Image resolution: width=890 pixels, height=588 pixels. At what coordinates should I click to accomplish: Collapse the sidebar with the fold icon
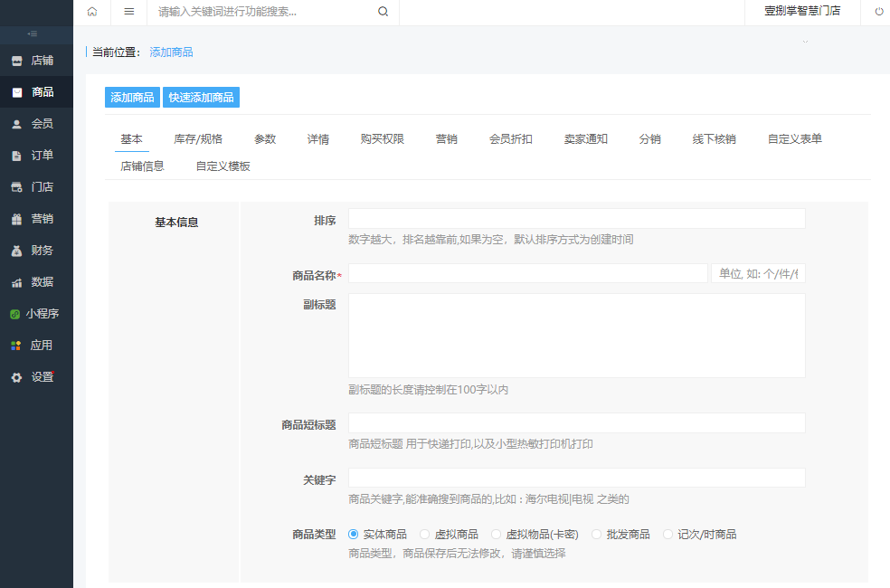pyautogui.click(x=33, y=34)
